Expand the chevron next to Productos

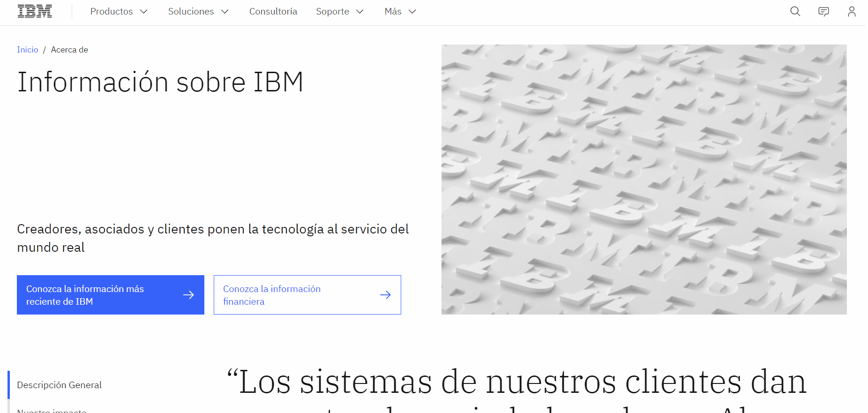pos(144,12)
